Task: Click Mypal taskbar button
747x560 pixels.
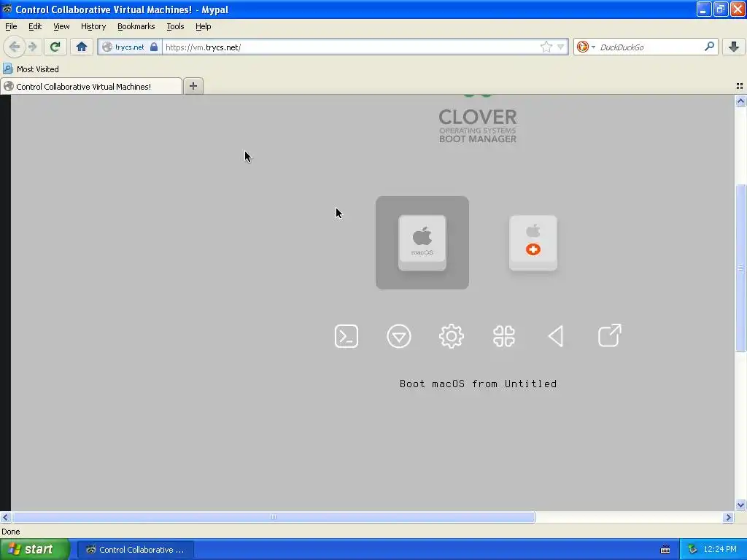Action: (136, 550)
